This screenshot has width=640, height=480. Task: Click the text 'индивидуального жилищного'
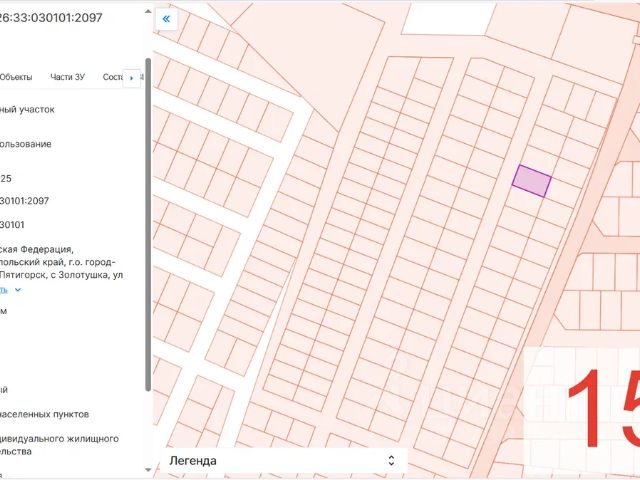(59, 439)
